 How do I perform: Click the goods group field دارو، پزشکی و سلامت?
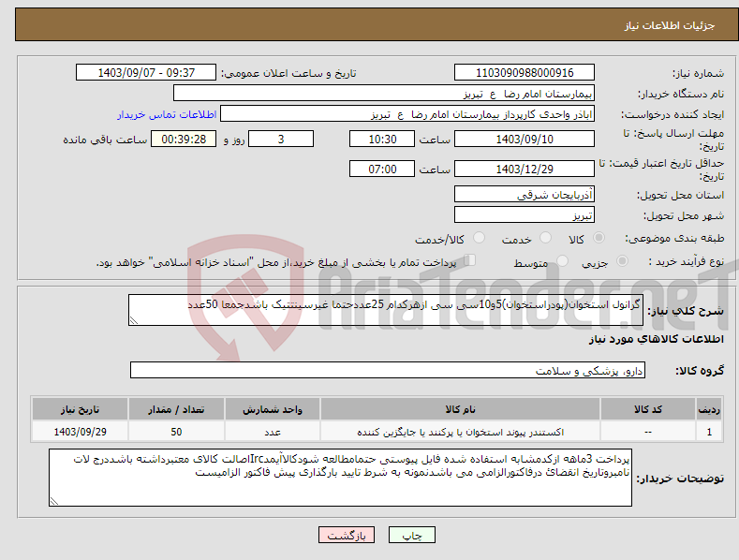(x=388, y=371)
